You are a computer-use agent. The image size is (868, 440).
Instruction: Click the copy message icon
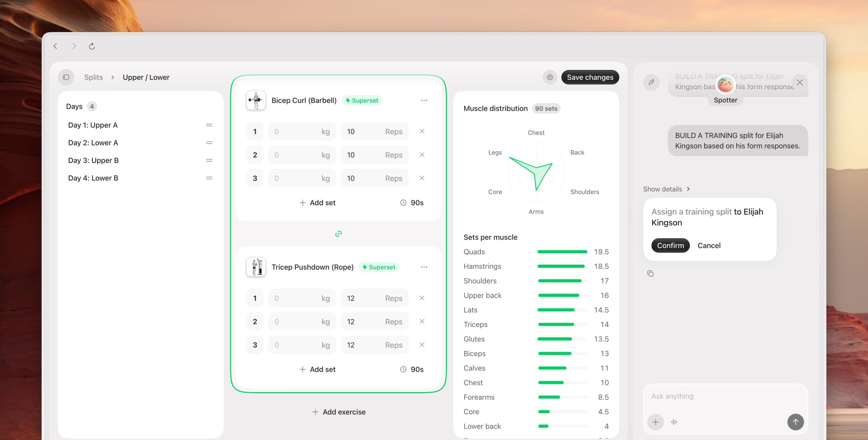click(650, 273)
